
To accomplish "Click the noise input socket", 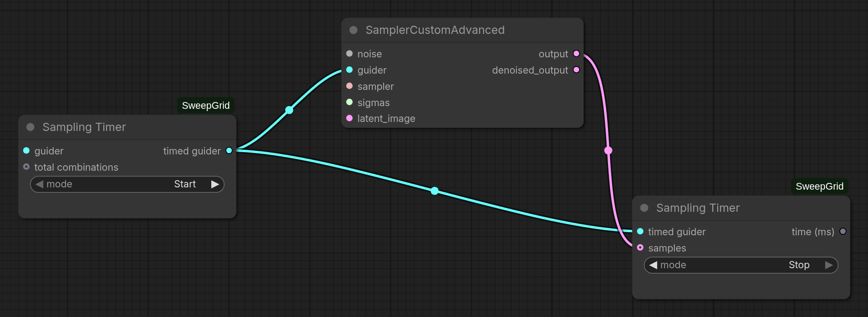I will click(x=349, y=53).
